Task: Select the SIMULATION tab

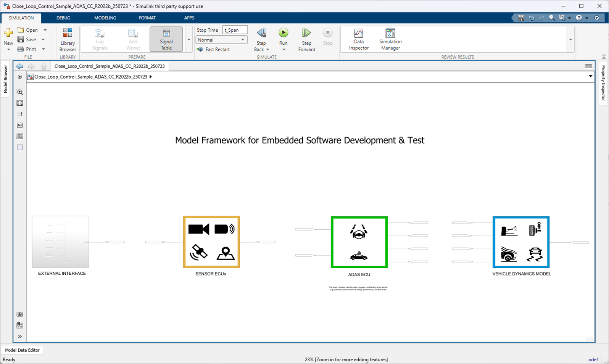Action: pos(21,18)
